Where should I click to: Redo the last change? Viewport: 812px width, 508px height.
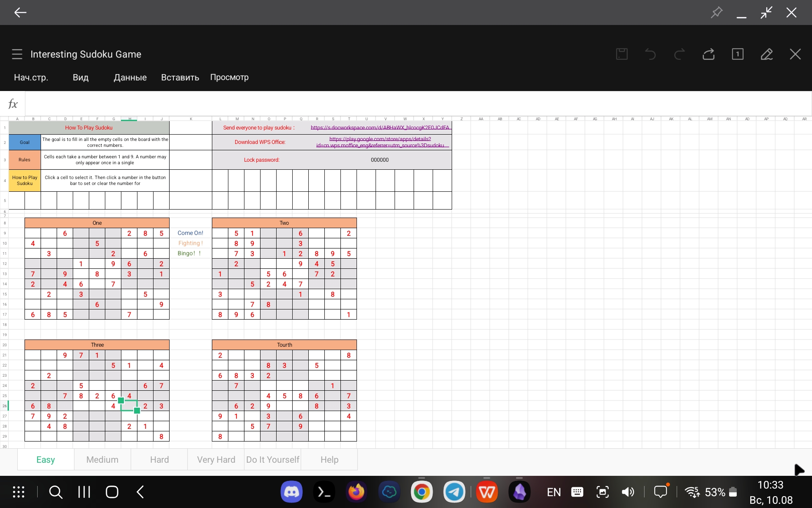(679, 54)
